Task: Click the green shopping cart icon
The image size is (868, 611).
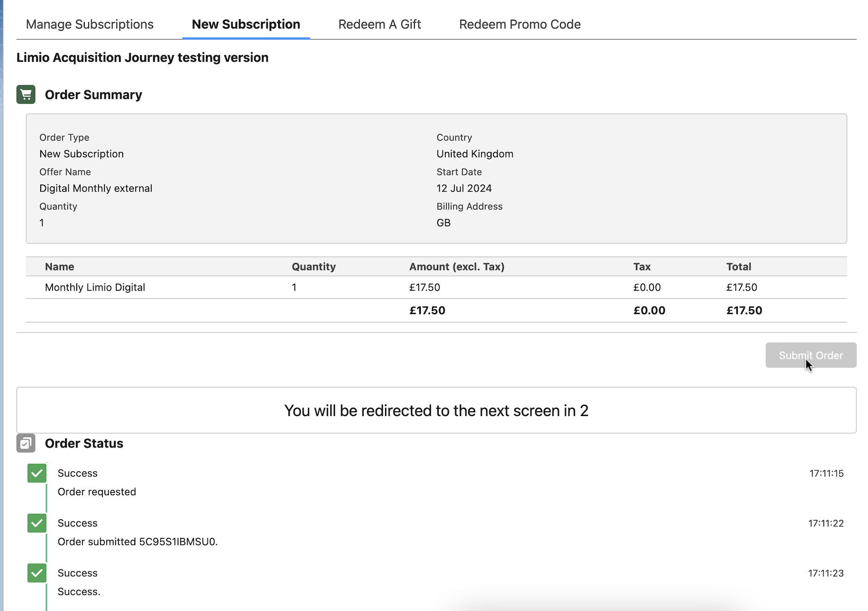Action: pos(26,94)
